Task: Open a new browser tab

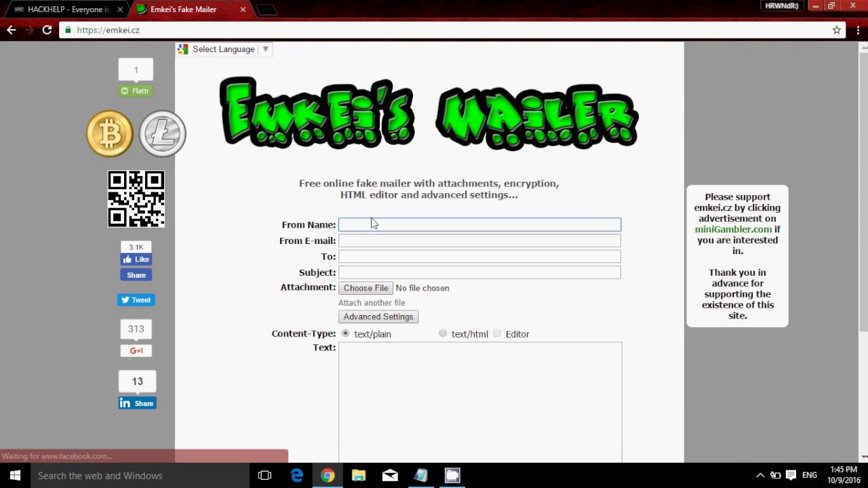Action: tap(267, 9)
